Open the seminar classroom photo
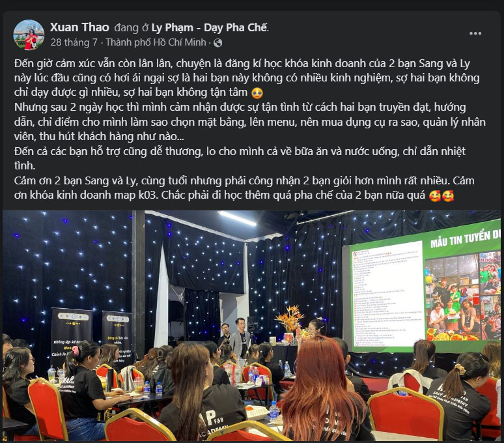The width and height of the screenshot is (504, 443). [252, 326]
